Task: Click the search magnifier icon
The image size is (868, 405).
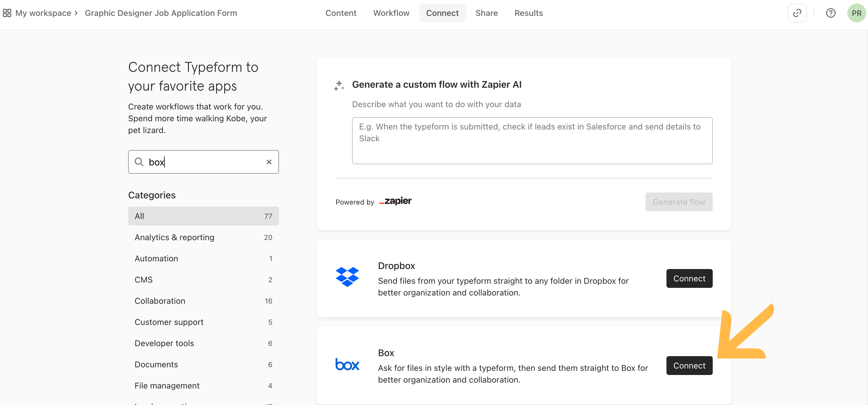Action: click(139, 162)
